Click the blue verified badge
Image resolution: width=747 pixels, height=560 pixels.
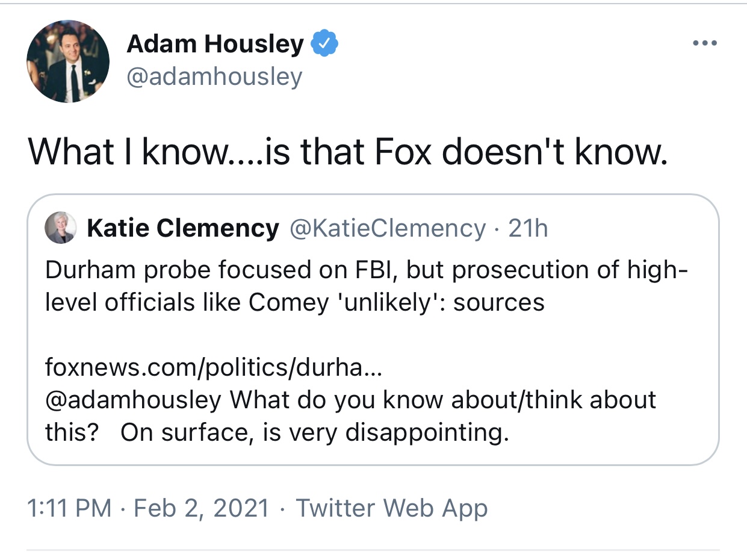325,44
